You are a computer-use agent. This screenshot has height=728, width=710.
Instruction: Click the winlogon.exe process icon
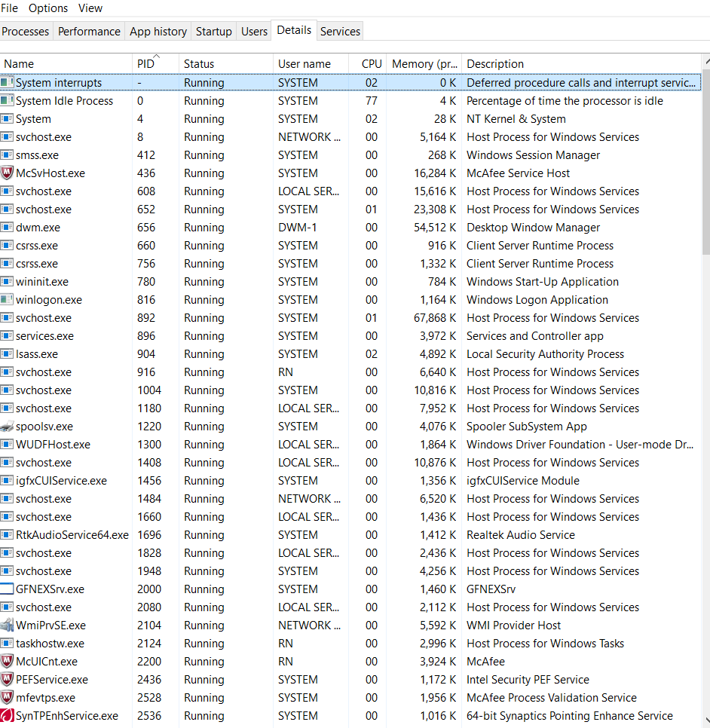pyautogui.click(x=7, y=300)
